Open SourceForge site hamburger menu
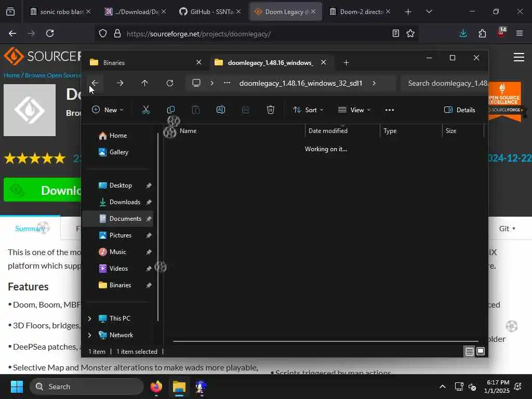 pyautogui.click(x=519, y=57)
